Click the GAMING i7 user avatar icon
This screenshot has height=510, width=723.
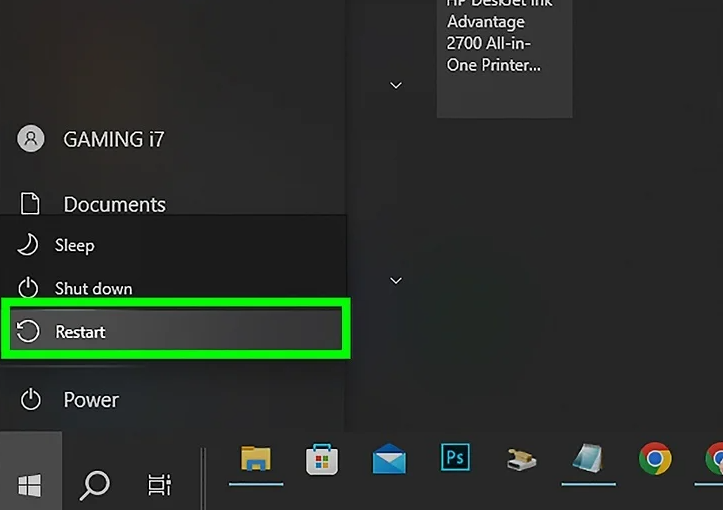click(31, 139)
